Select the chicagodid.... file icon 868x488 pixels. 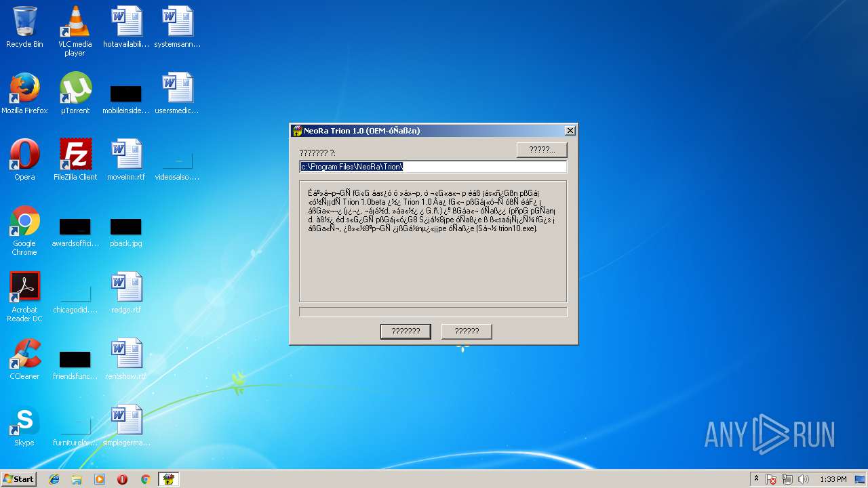coord(75,300)
